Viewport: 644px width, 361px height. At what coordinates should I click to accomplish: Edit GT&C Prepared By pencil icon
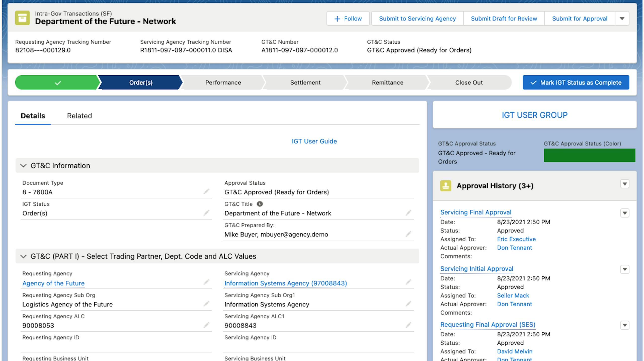pyautogui.click(x=408, y=234)
